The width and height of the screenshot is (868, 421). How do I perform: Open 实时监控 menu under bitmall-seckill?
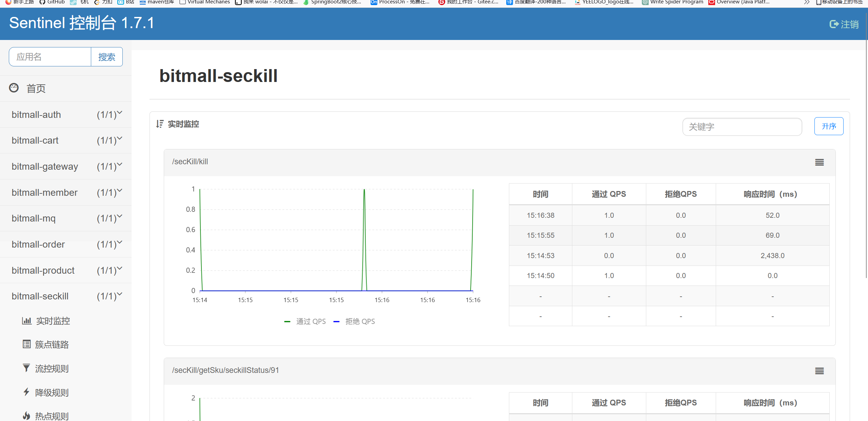(x=53, y=321)
